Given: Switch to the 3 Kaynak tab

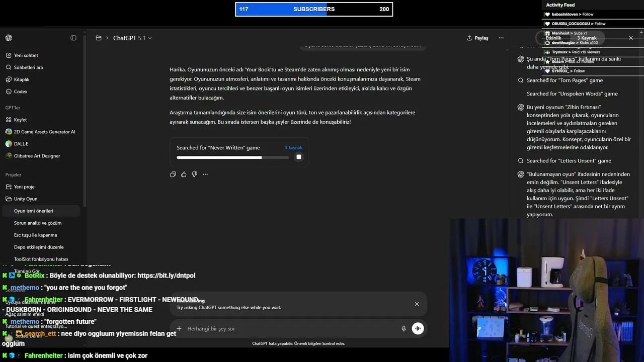Looking at the screenshot, I should click(x=587, y=38).
